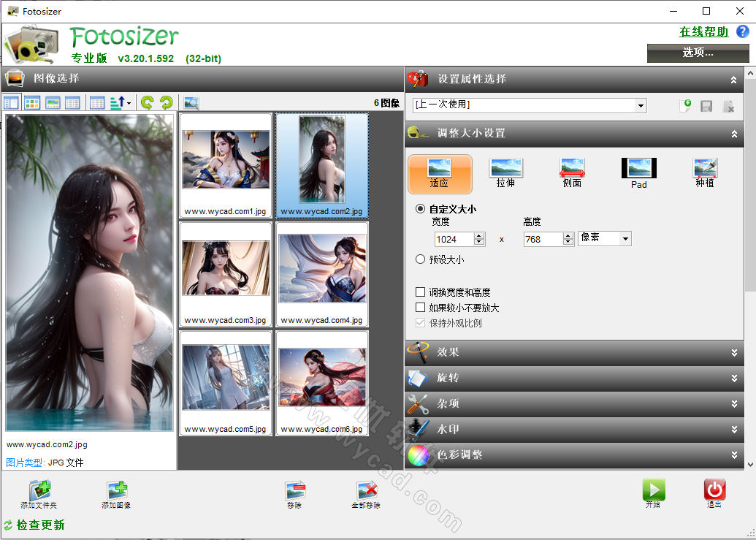Screen dimensions: 756x540
Task: Click the red Exit (退出) icon
Action: (x=714, y=491)
